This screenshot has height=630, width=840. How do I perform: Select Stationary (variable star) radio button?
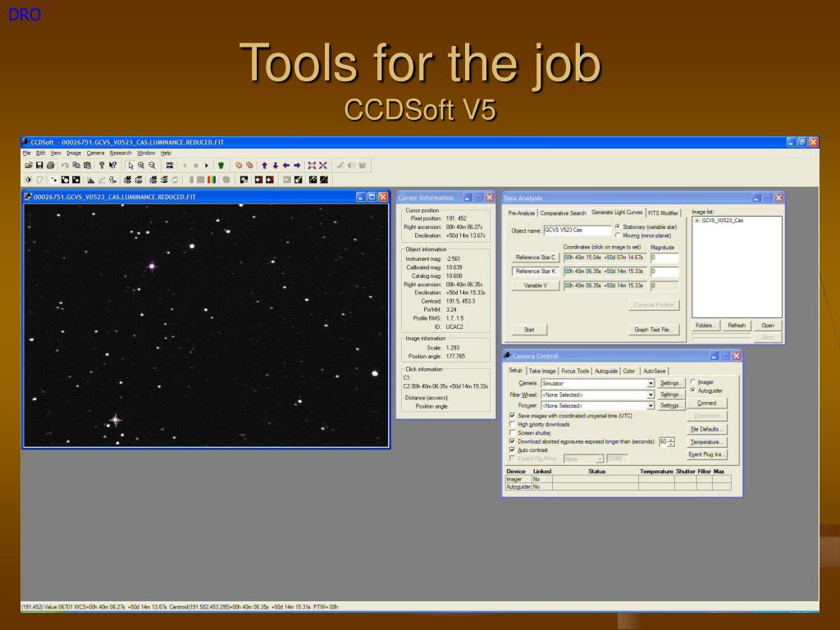coord(618,226)
